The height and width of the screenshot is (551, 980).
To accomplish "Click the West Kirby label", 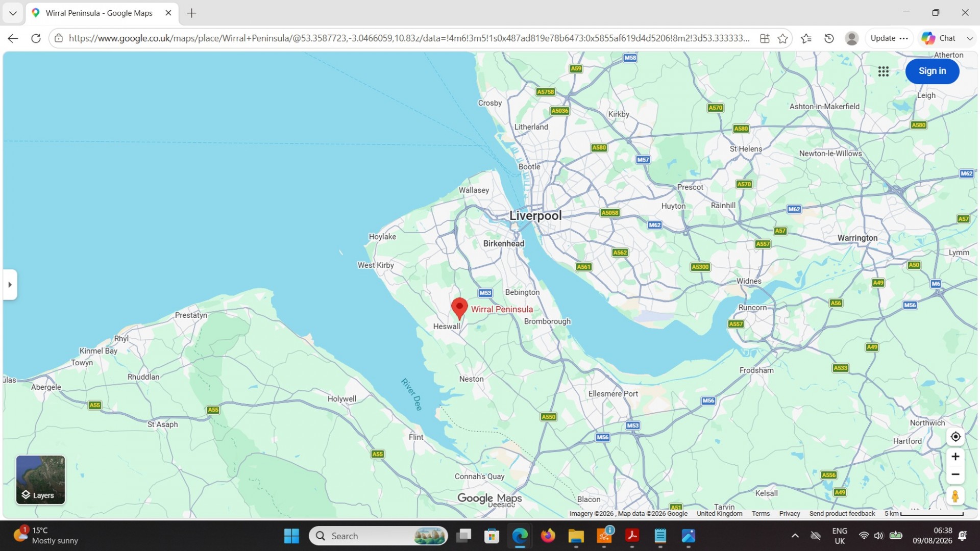I will point(376,265).
